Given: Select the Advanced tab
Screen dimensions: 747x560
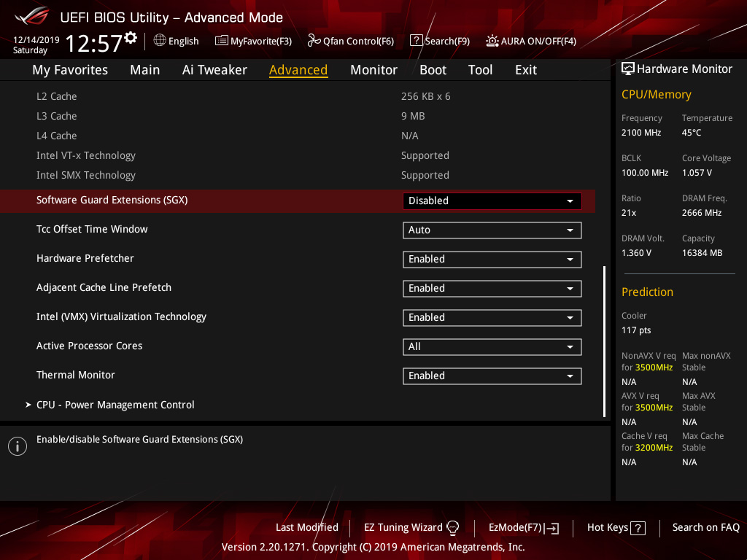Looking at the screenshot, I should 298,70.
